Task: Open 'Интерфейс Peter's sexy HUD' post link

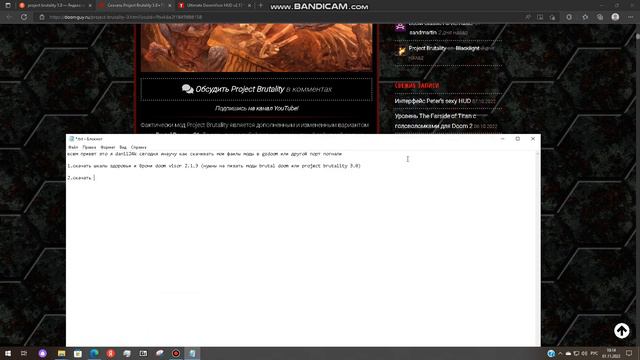Action: click(x=433, y=101)
